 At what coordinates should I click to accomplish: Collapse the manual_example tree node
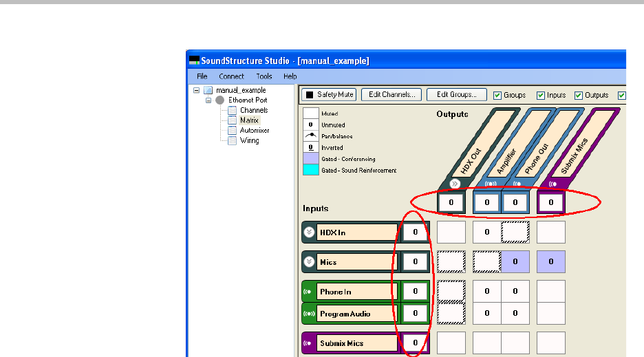point(196,90)
